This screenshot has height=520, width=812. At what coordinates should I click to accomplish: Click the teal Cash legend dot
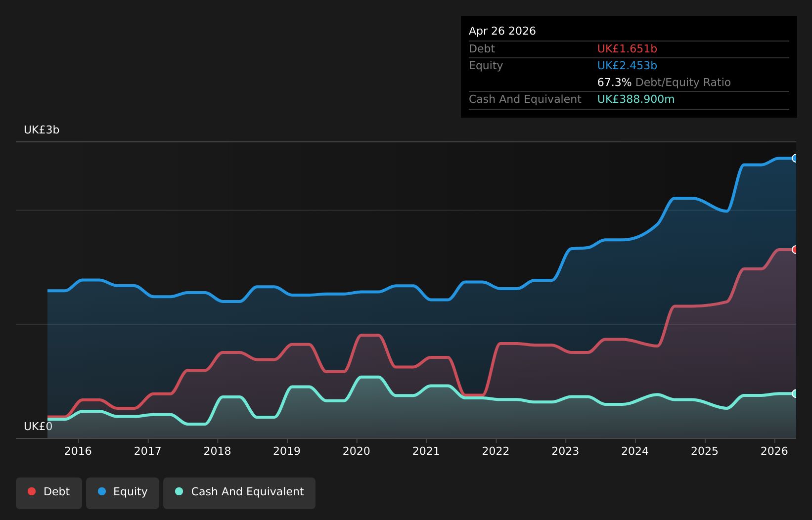click(x=179, y=491)
